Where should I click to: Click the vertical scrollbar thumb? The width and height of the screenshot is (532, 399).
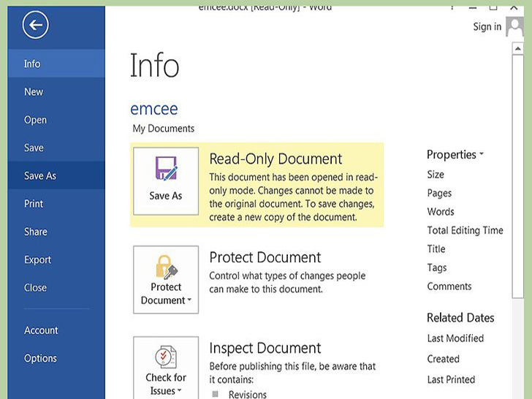click(517, 176)
